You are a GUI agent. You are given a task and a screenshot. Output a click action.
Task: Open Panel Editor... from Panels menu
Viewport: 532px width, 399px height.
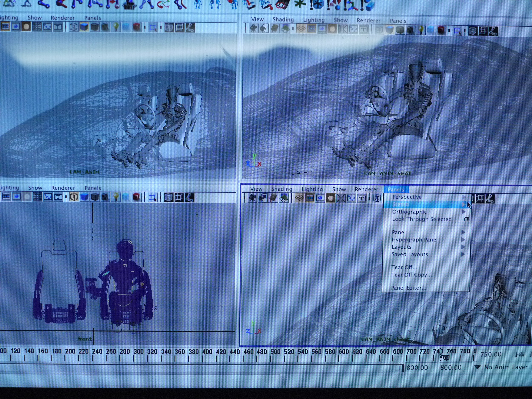click(408, 288)
